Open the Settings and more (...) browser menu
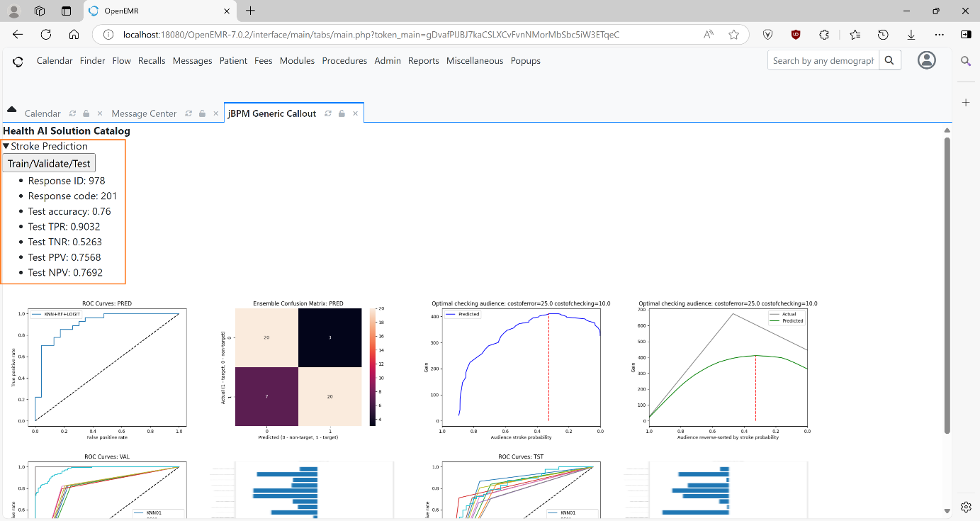The height and width of the screenshot is (521, 980). pyautogui.click(x=939, y=34)
